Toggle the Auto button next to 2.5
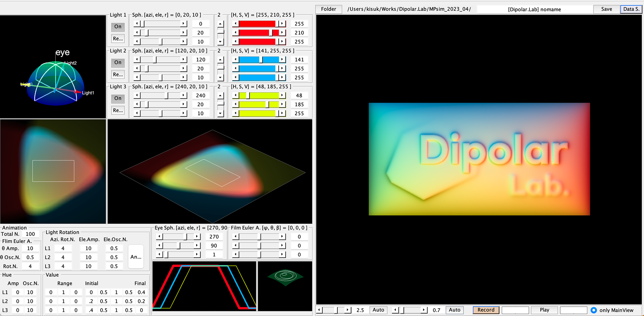Viewport: 644px width, 316px height. pos(378,310)
